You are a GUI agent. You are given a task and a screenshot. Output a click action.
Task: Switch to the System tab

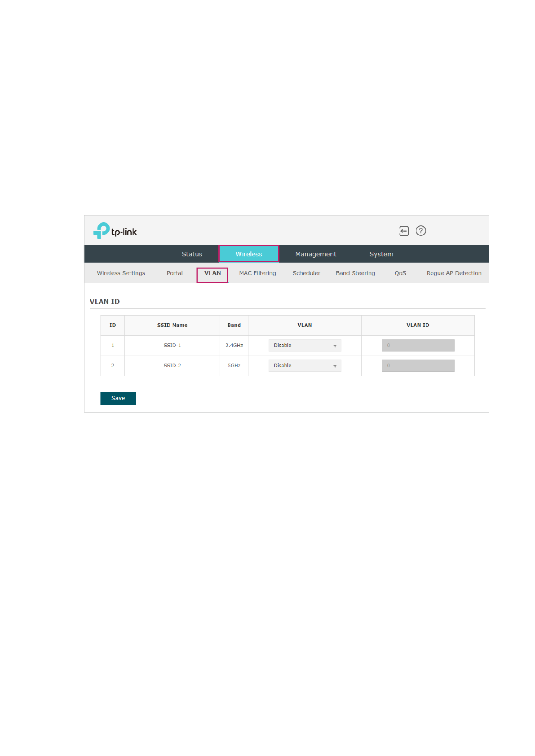point(381,254)
